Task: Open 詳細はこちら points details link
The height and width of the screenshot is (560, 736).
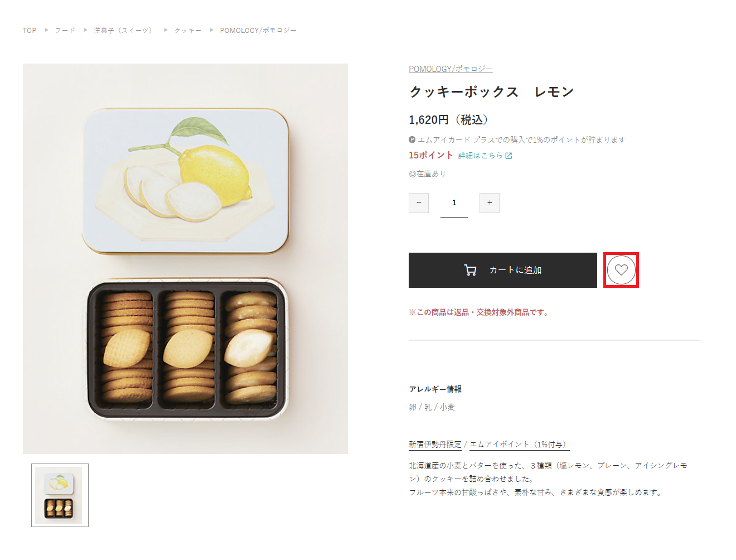Action: [481, 156]
